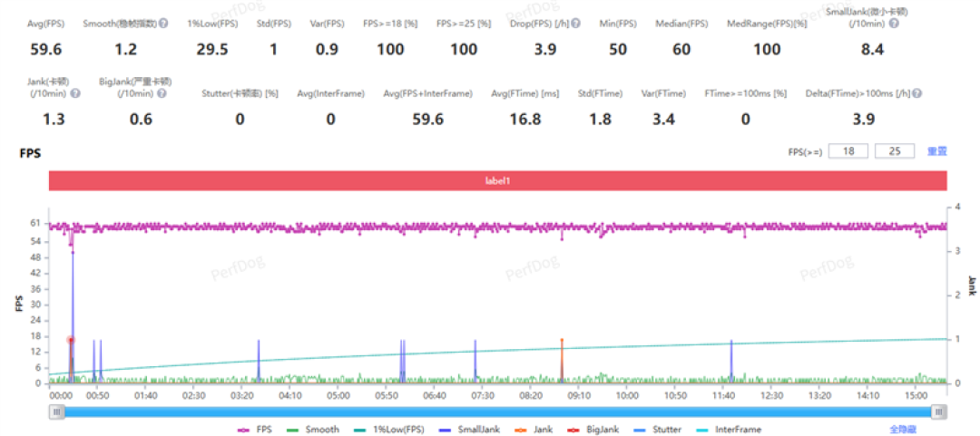Click the left handle of time range slider
Screen dimensions: 980x436
57,412
